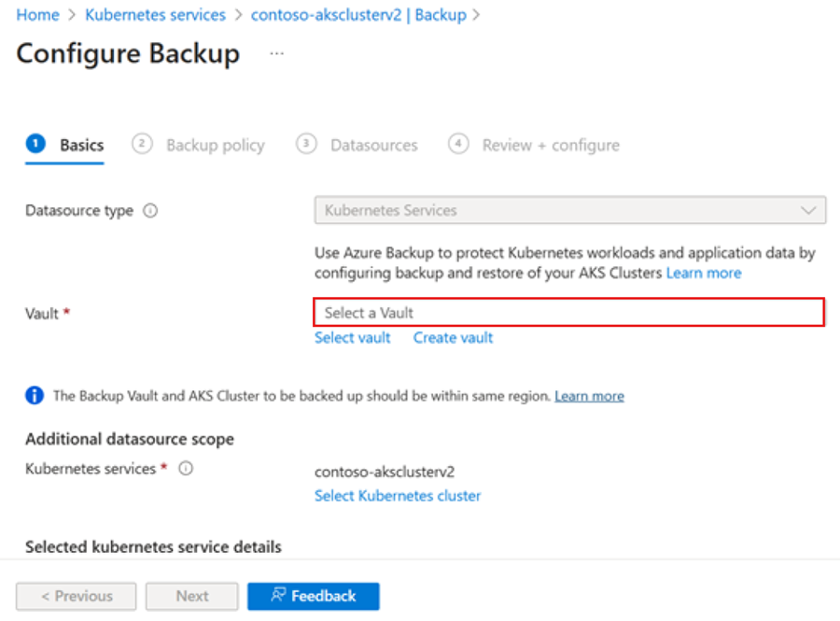The image size is (840, 621).
Task: Click the Feedback button
Action: [x=314, y=597]
